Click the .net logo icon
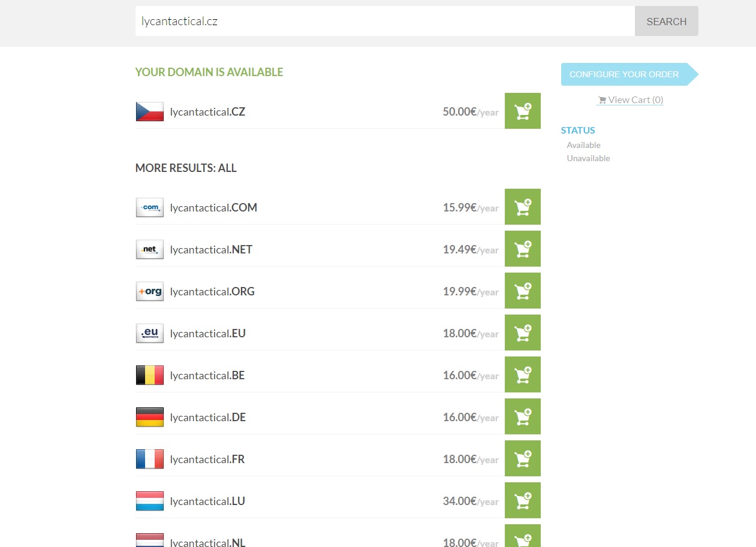The height and width of the screenshot is (547, 756). (x=150, y=249)
